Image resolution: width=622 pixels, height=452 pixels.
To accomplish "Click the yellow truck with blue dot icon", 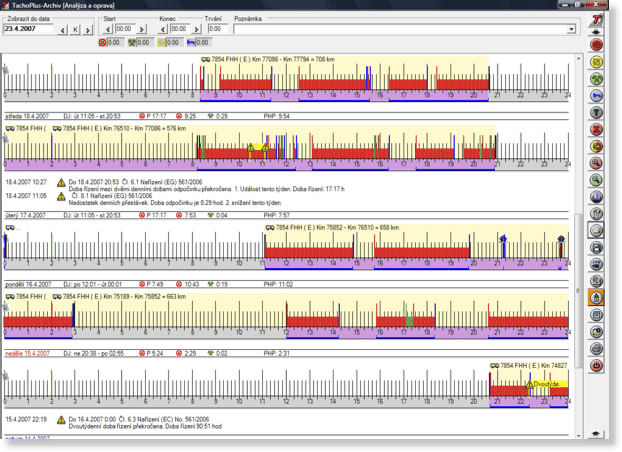I will point(596,331).
